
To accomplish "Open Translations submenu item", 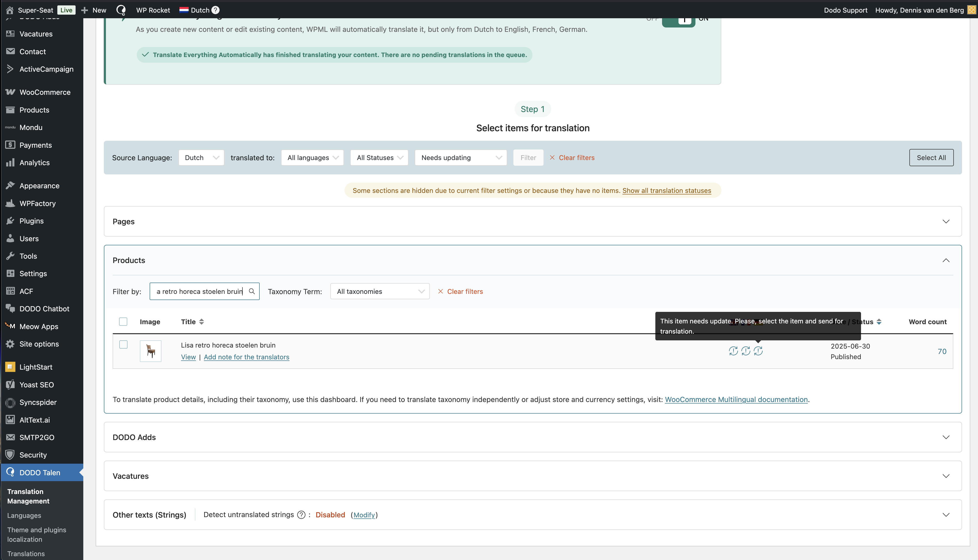I will click(x=26, y=554).
